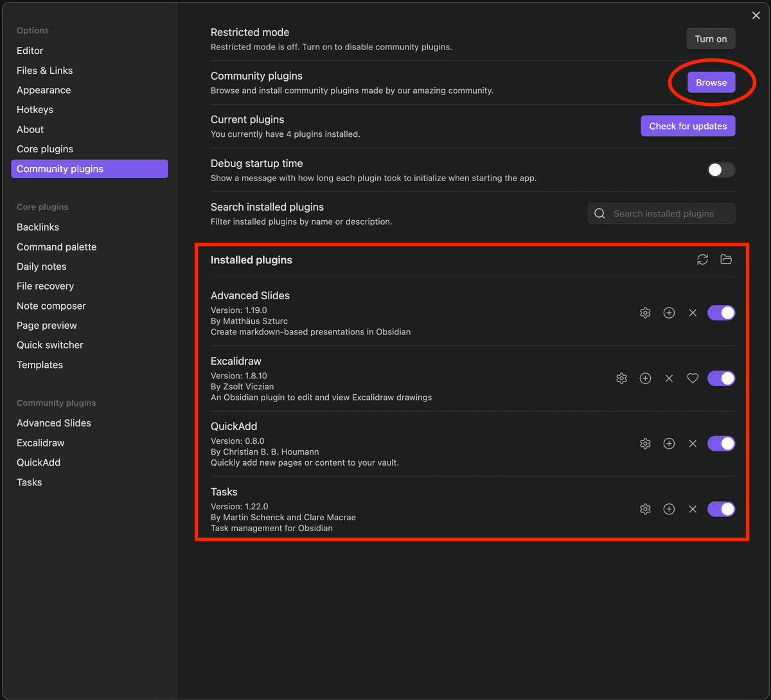Viewport: 771px width, 700px height.
Task: Click the plus hotkey icon for QuickAdd
Action: pos(669,444)
